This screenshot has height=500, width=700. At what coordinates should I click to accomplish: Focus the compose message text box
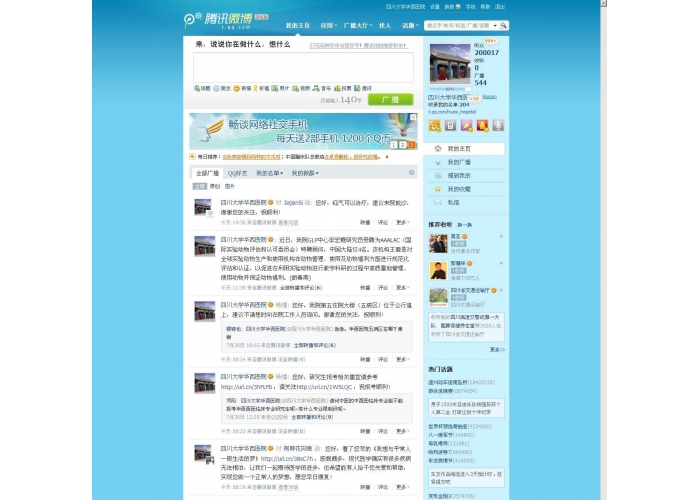tap(303, 67)
